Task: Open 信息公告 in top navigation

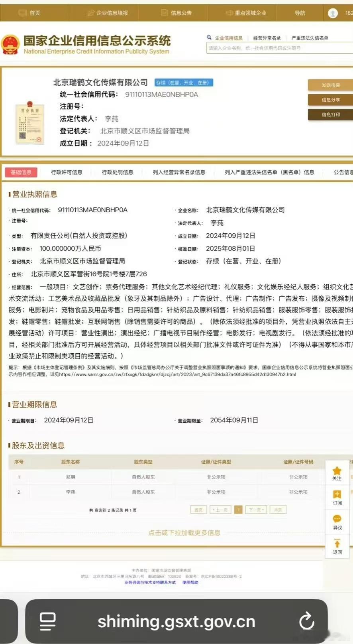Action: (x=176, y=13)
